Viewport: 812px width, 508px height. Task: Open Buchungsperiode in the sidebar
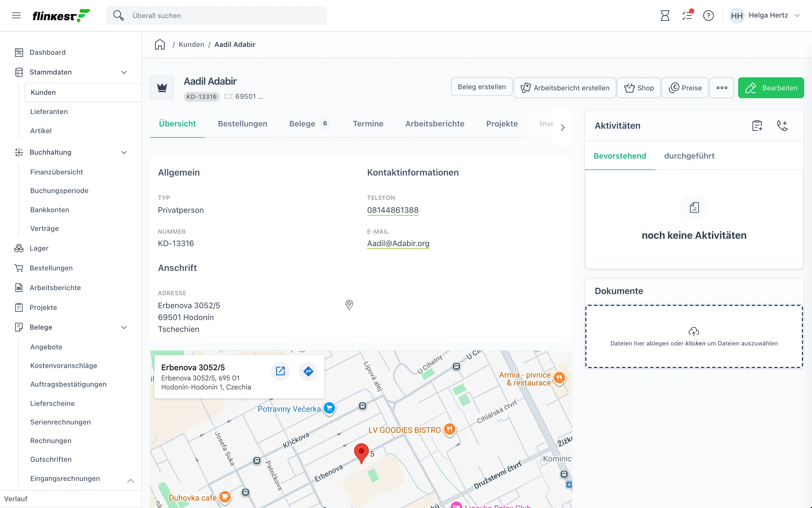point(59,190)
